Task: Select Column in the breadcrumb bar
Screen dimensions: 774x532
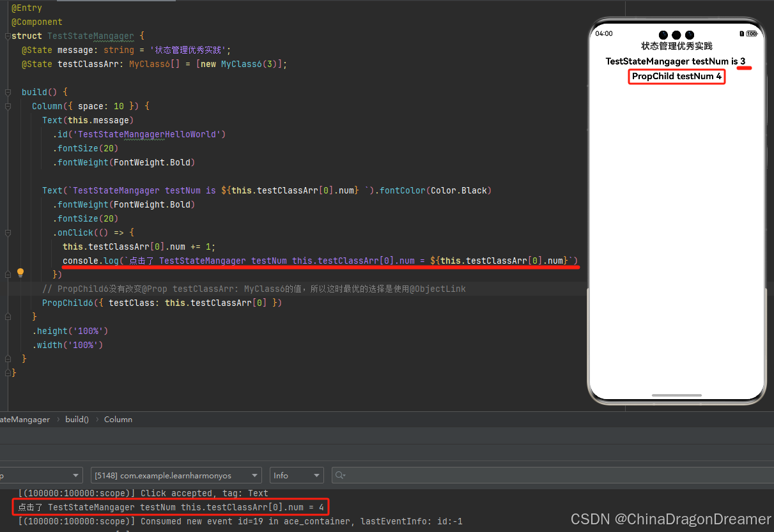Action: tap(118, 420)
